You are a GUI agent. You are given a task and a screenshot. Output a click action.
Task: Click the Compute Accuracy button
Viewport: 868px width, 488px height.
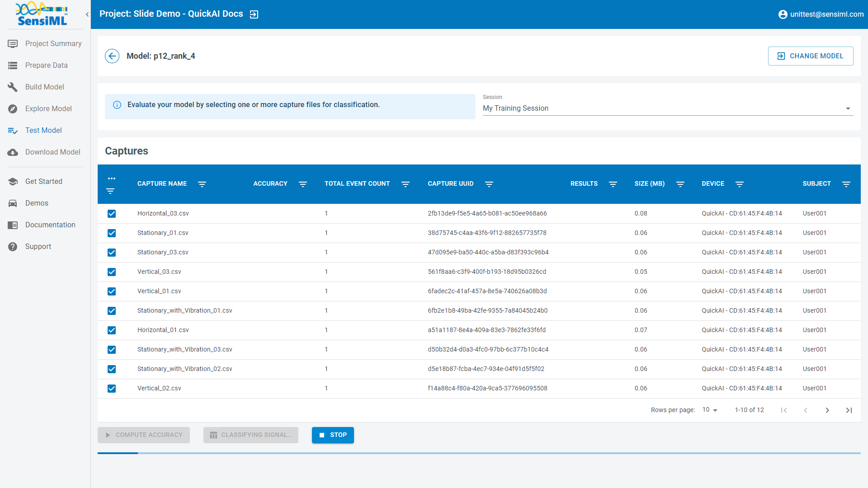[144, 435]
